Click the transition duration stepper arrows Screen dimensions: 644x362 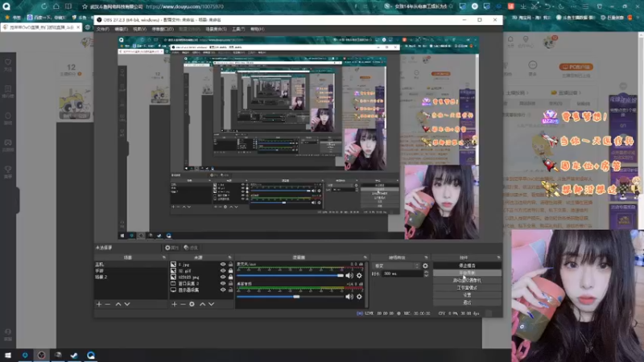pyautogui.click(x=426, y=274)
